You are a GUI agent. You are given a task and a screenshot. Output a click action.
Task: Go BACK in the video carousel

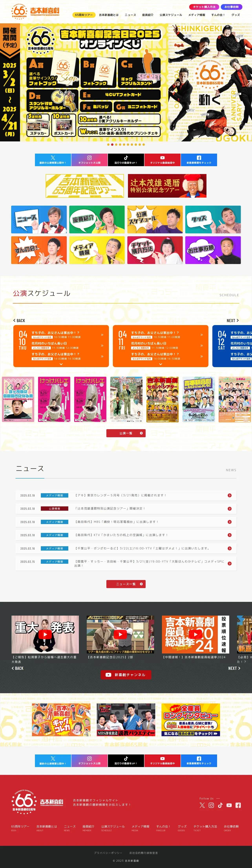17,668
